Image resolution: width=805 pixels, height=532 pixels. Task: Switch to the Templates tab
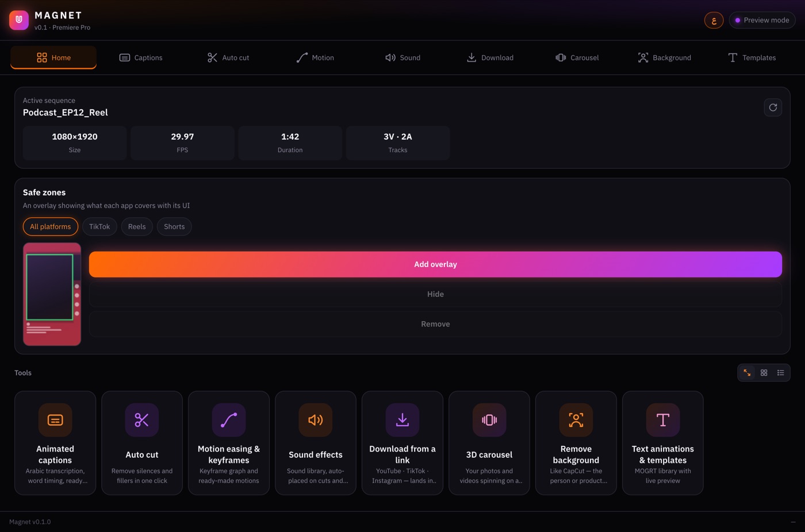point(752,57)
